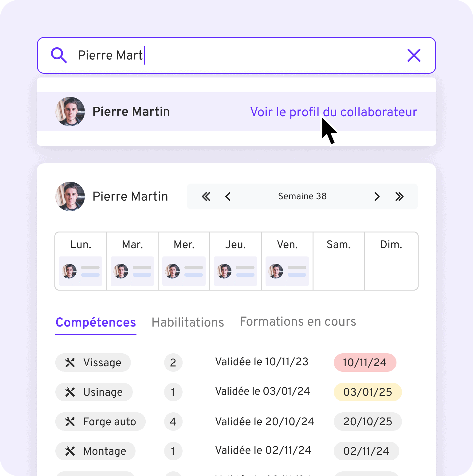This screenshot has width=473, height=476.
Task: Select the Compétences tab
Action: point(96,322)
